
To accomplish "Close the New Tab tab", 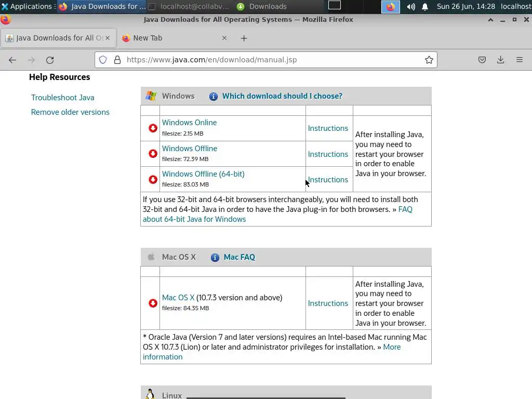I will (x=224, y=38).
